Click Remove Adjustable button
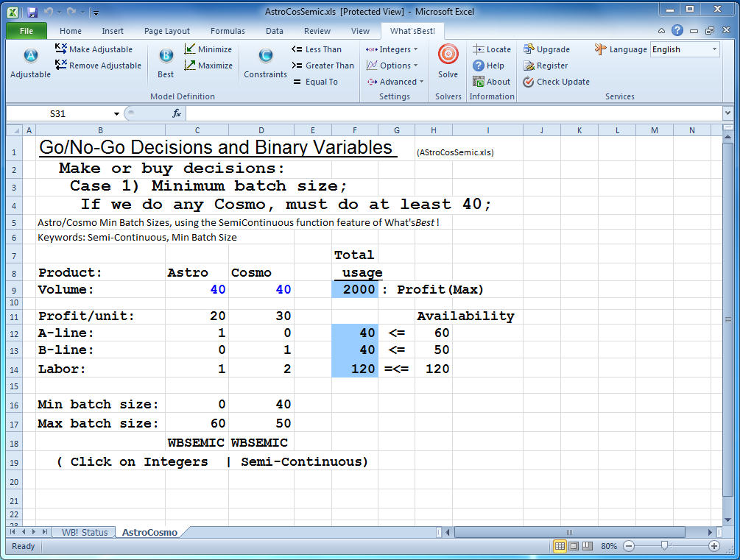The width and height of the screenshot is (740, 560). [x=98, y=65]
